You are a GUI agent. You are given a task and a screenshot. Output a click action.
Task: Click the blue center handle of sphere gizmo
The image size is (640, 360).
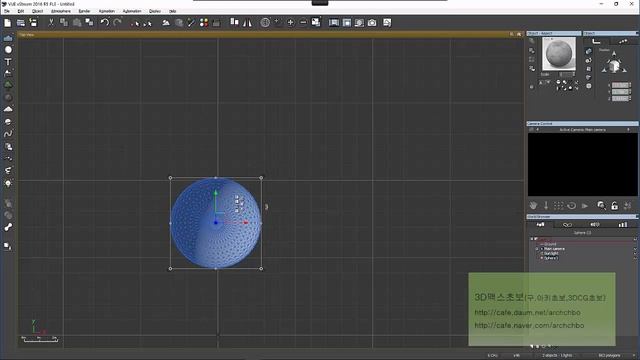pos(216,222)
